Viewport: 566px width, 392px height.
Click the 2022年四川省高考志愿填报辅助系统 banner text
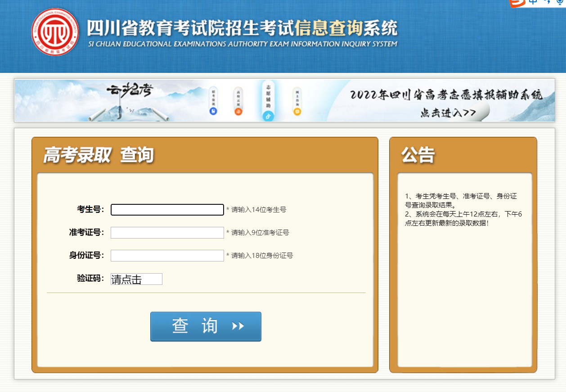click(446, 95)
